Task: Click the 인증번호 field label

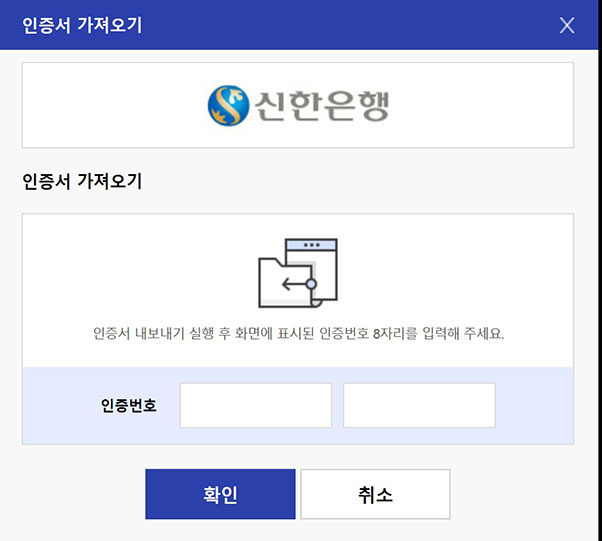Action: 129,405
